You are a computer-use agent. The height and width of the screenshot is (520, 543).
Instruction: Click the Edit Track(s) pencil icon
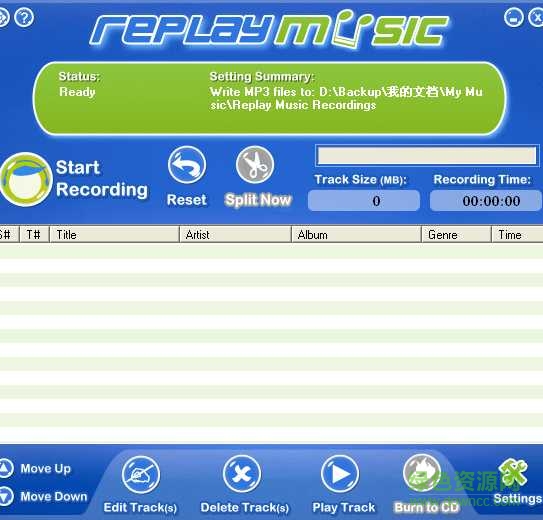(141, 475)
